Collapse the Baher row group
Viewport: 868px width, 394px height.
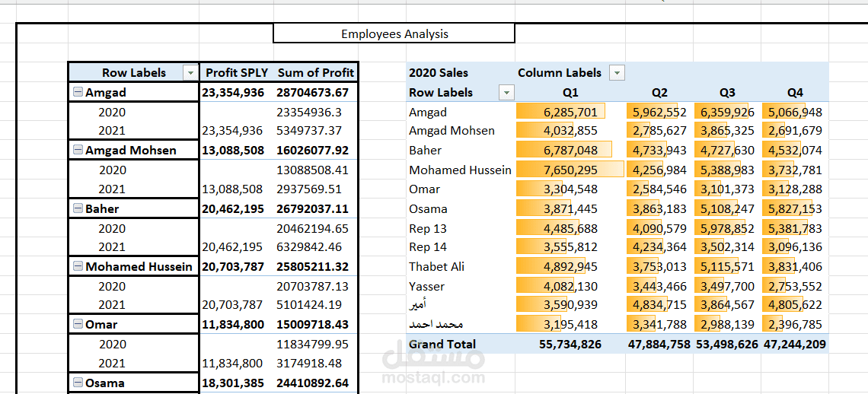[x=78, y=208]
